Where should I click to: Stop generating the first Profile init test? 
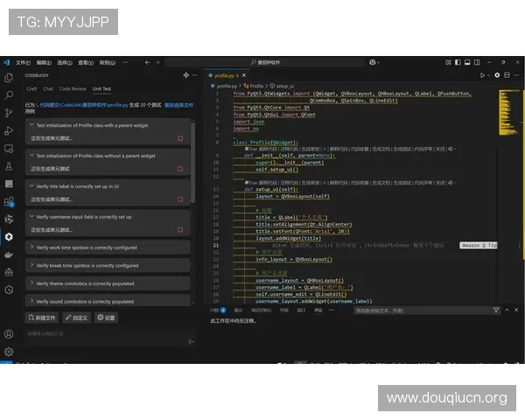[180, 138]
